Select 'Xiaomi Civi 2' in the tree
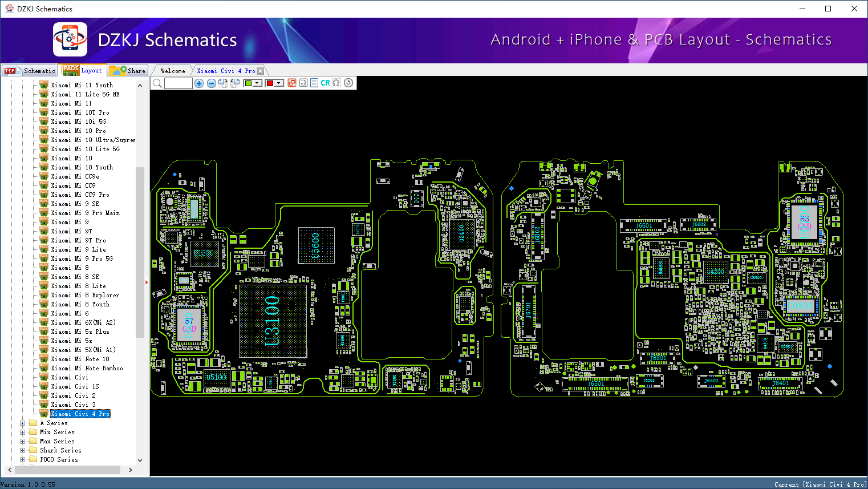 74,395
